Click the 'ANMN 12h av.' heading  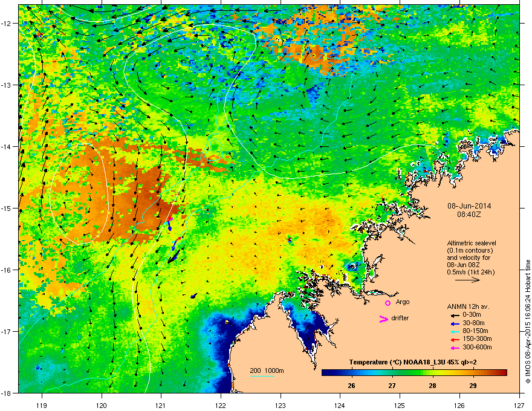(468, 306)
